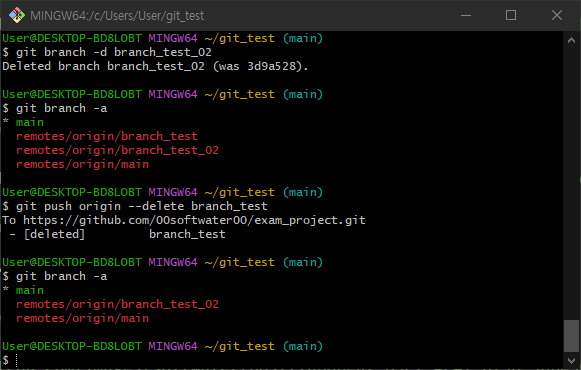Click 'Deleted branch branch_test_02 (was 3d9a528).' line
The image size is (581, 370).
coord(155,66)
